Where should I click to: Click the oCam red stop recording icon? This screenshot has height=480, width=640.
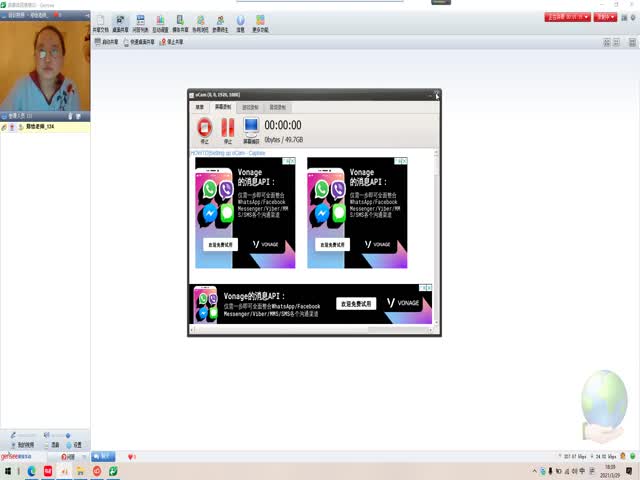tap(204, 127)
